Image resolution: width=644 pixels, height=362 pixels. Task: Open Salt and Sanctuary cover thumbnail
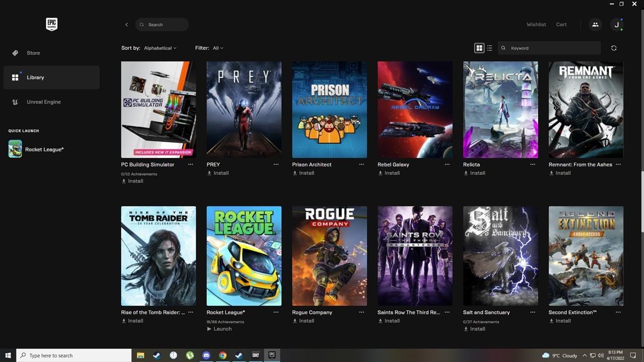point(501,256)
